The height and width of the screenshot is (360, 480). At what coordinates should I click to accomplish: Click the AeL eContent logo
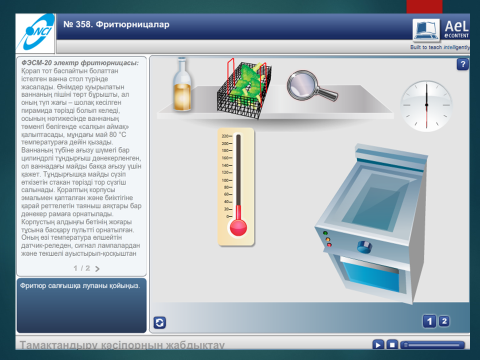pyautogui.click(x=441, y=30)
